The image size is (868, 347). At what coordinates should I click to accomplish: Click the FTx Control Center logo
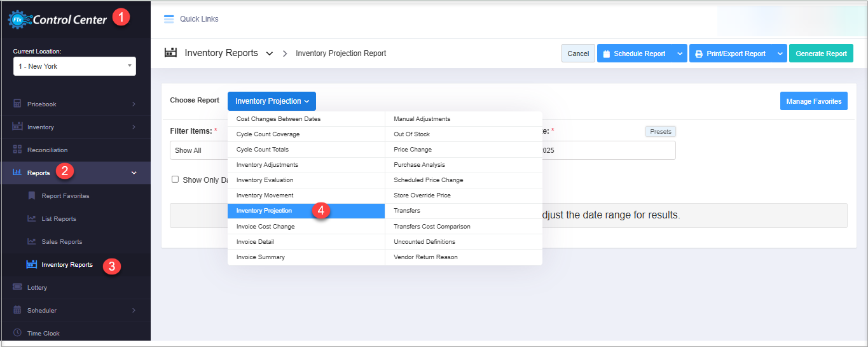[x=57, y=20]
